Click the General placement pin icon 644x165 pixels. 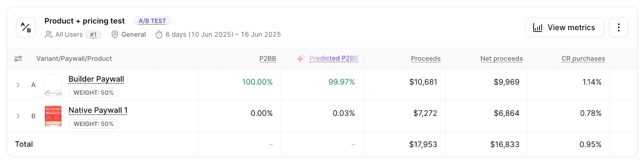click(115, 35)
